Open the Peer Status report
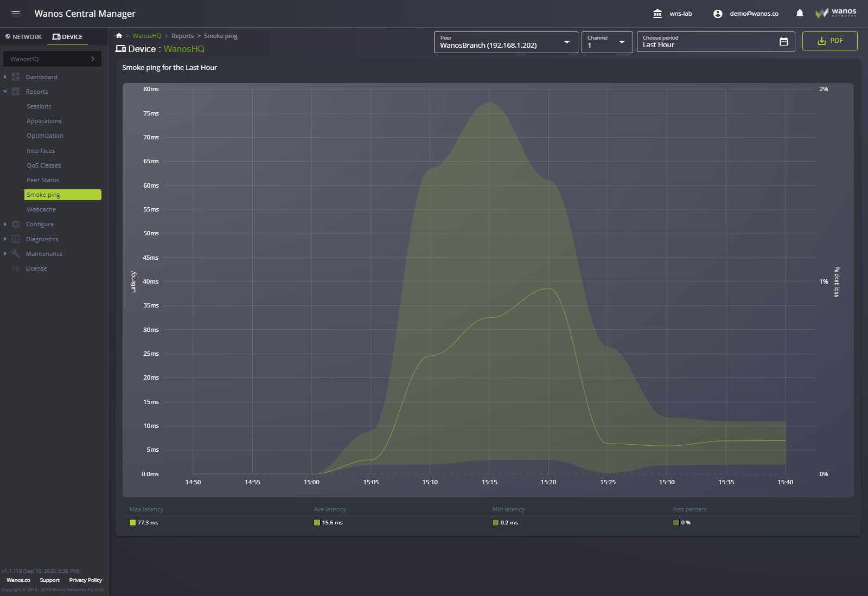 tap(43, 180)
